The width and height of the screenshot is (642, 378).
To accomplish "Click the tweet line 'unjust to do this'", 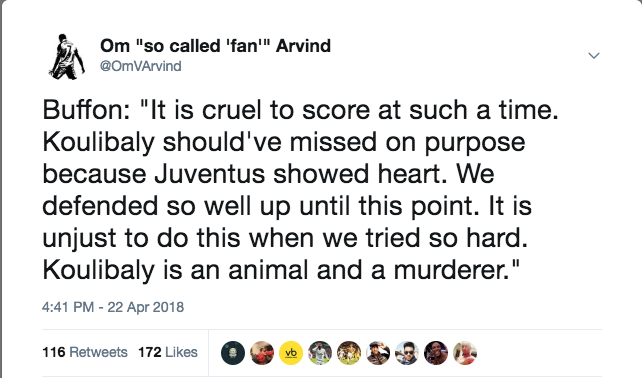I will pos(285,238).
